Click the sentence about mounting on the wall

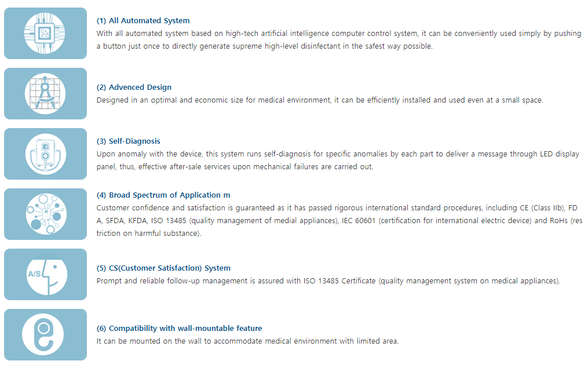tap(247, 341)
